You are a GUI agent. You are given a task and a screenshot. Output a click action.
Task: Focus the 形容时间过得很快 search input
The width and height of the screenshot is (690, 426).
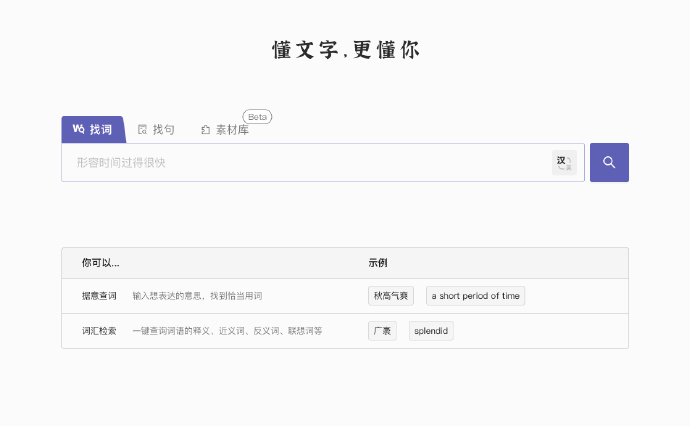pos(300,162)
